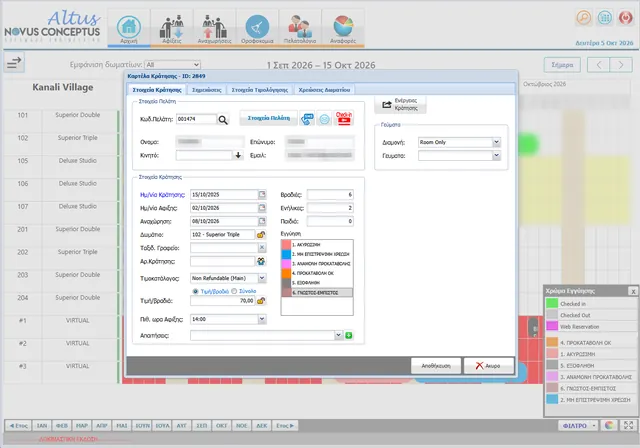Open the Οροφοκομία housekeeping icon
Viewport: 640px width, 448px height.
coord(257,27)
